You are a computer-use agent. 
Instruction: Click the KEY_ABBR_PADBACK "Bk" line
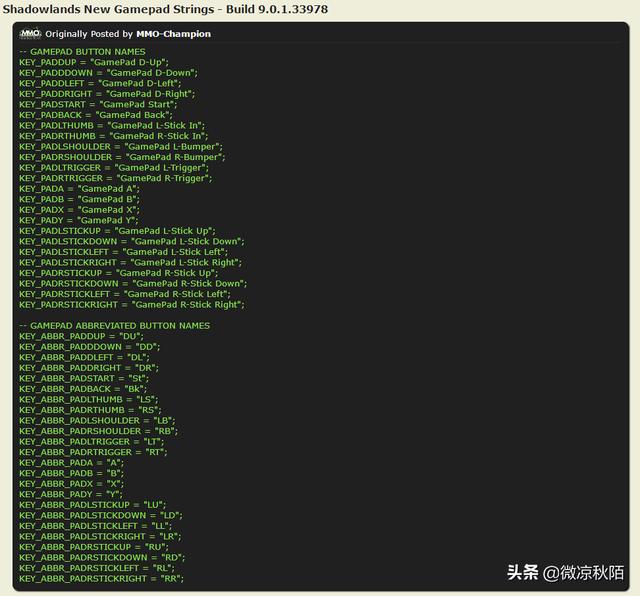[83, 389]
